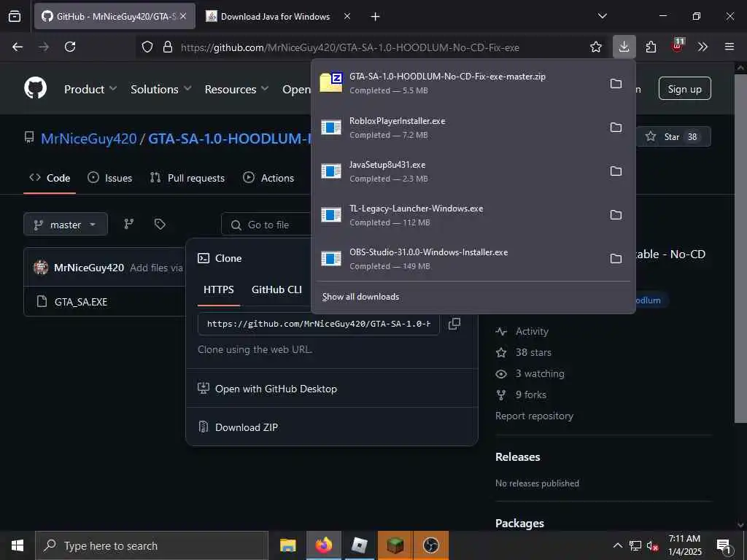Click Report repository link

tap(534, 416)
